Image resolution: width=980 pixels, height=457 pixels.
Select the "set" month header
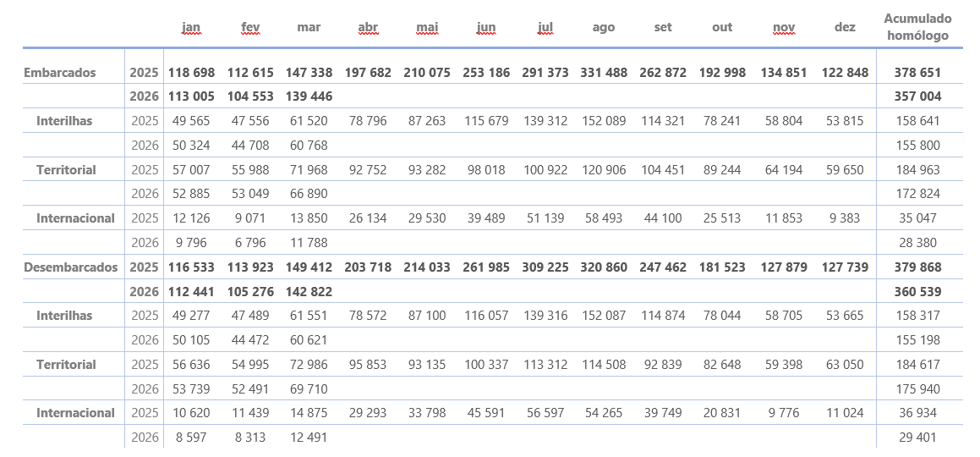point(663,27)
